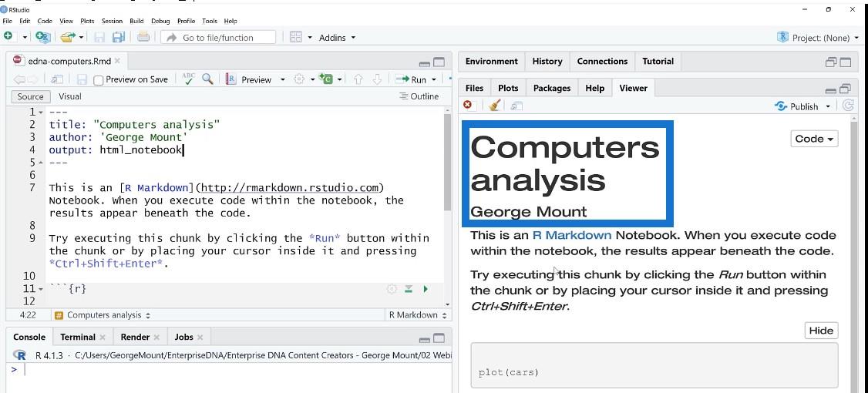
Task: Open the Environment tab
Action: coord(492,62)
